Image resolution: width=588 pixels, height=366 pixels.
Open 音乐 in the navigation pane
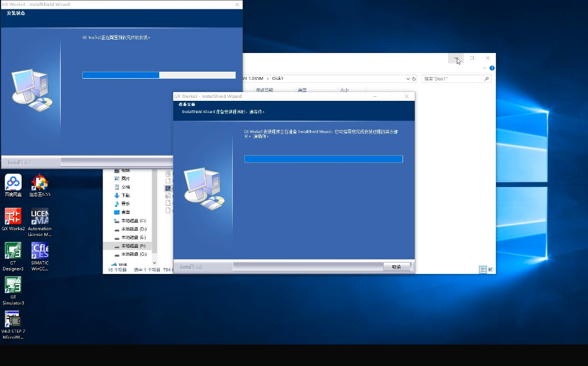123,204
